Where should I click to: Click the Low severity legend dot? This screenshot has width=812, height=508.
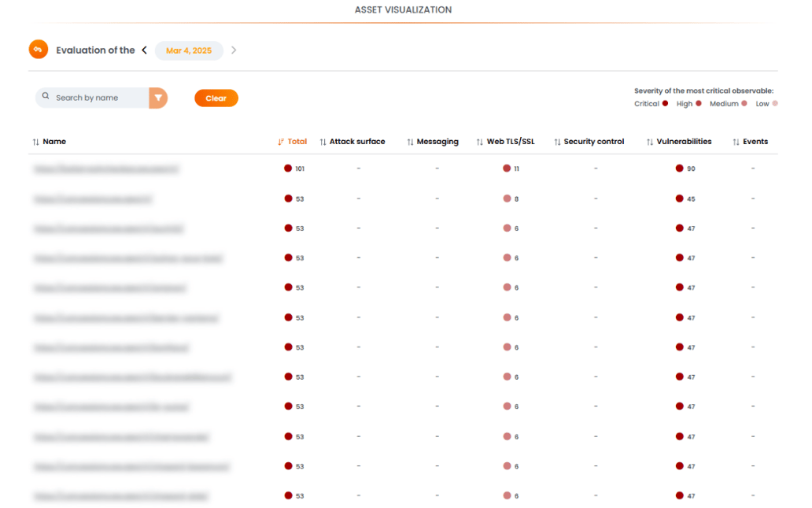pyautogui.click(x=775, y=103)
